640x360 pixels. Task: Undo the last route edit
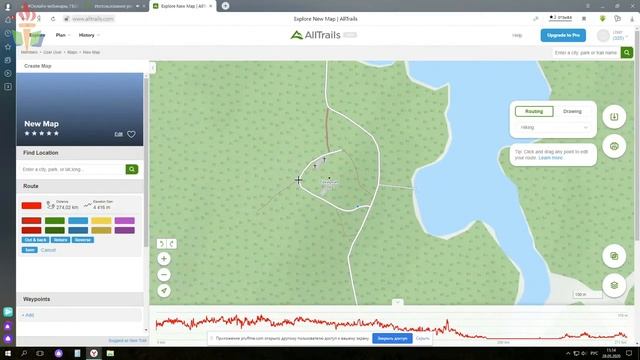[162, 244]
